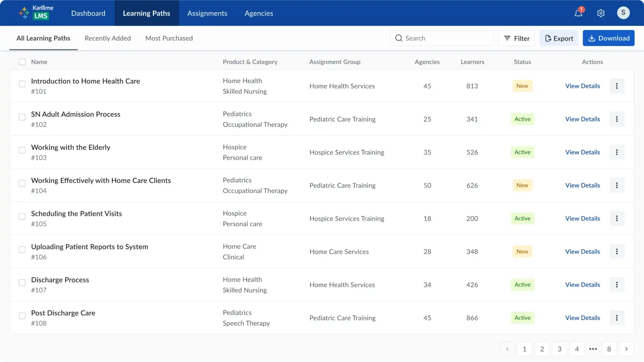Click the 866 learners value
This screenshot has width=644, height=362.
472,318
